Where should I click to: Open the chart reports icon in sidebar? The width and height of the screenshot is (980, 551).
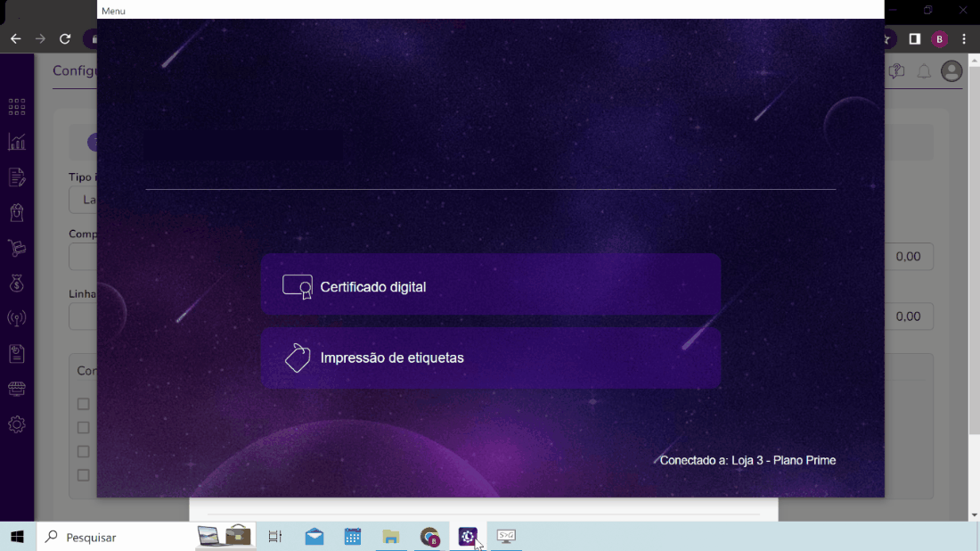coord(17,142)
